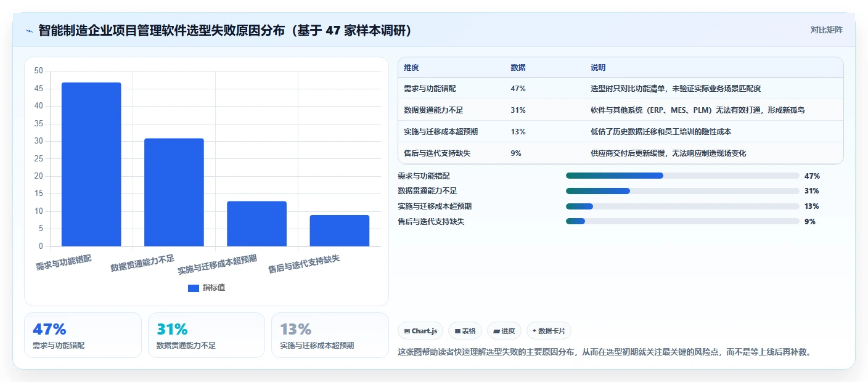
Task: Click y-axis tick value 50
Action: coord(38,71)
